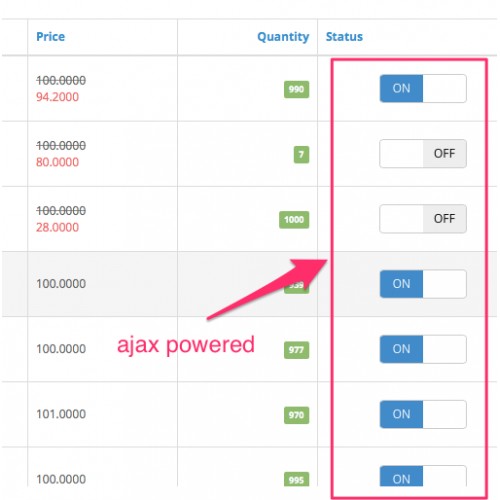Sort table by Quantity column header
This screenshot has height=500, width=500.
coord(283,37)
